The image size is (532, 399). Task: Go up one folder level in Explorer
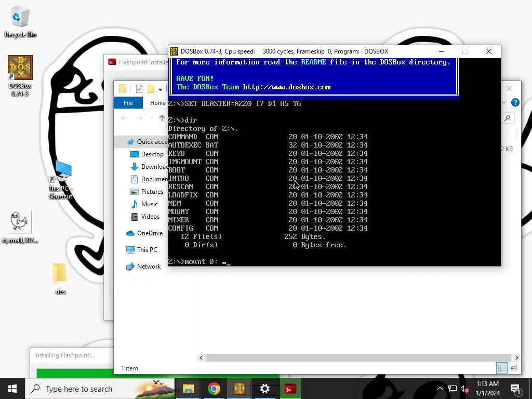[162, 118]
